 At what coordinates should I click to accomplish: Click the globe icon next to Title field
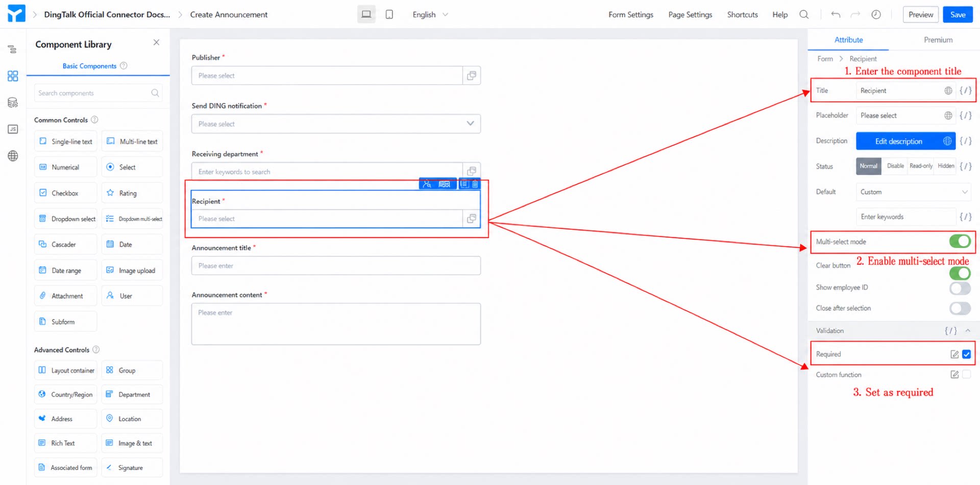pos(948,90)
